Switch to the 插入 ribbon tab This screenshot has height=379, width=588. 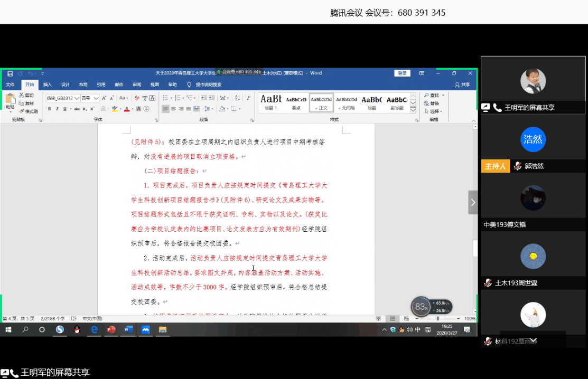[48, 84]
